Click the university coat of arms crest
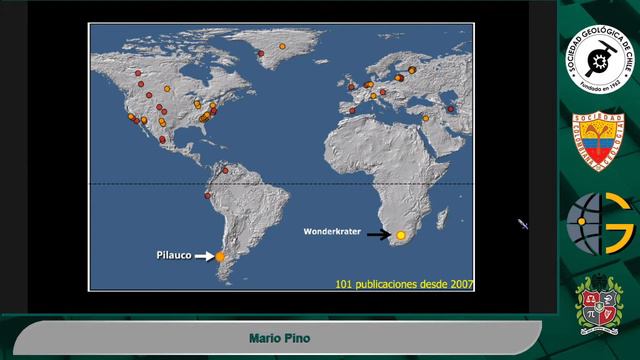 click(599, 304)
